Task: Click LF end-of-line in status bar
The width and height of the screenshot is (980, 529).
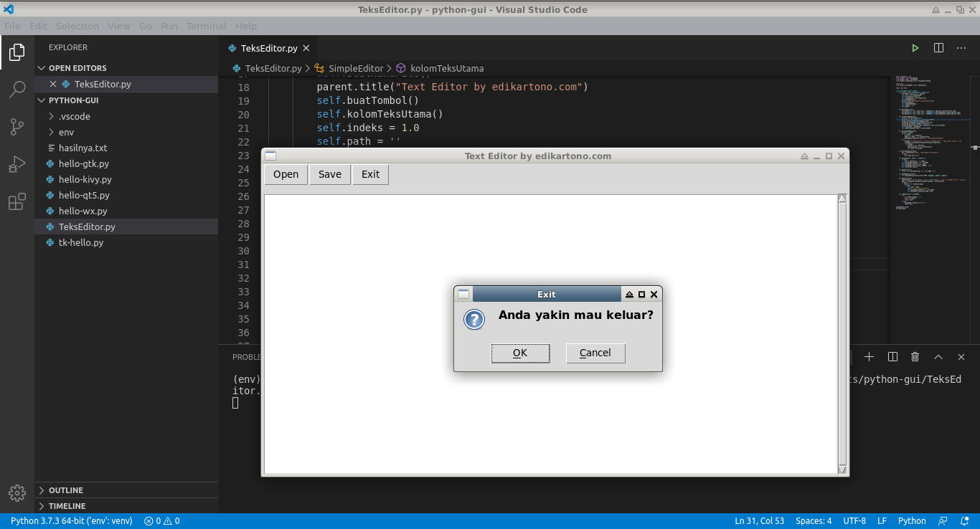Action: pyautogui.click(x=882, y=521)
